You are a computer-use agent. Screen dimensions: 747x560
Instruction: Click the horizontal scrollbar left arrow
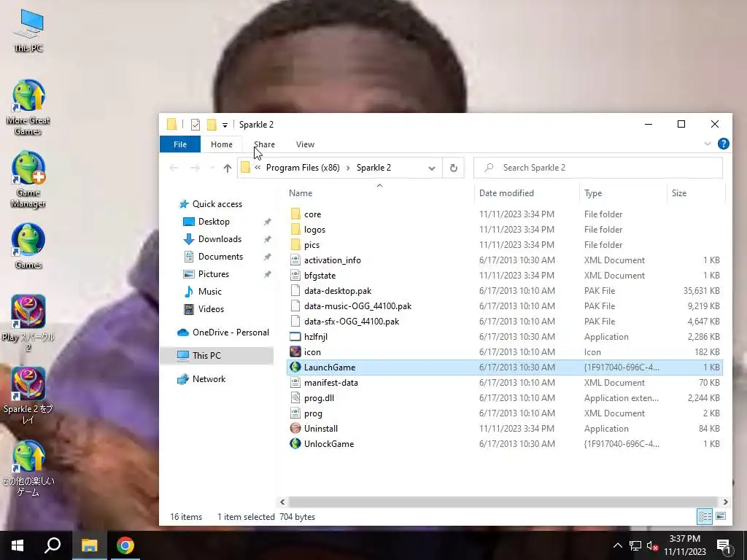click(x=282, y=502)
